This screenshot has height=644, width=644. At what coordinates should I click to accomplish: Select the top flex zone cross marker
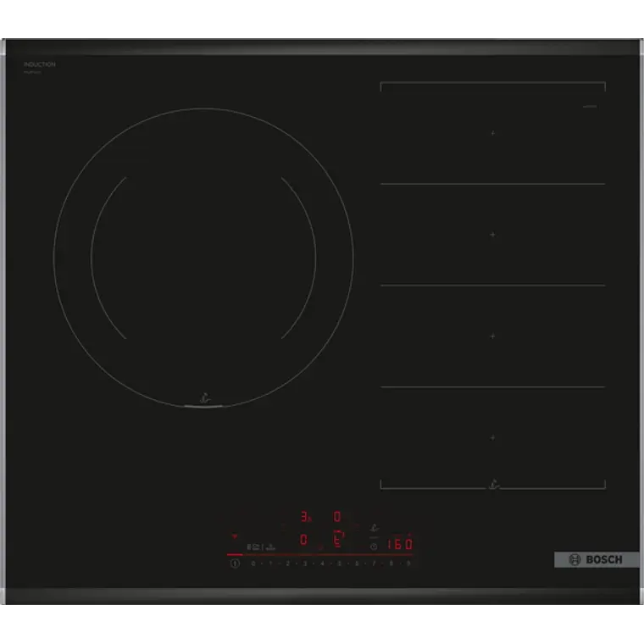[x=492, y=132]
